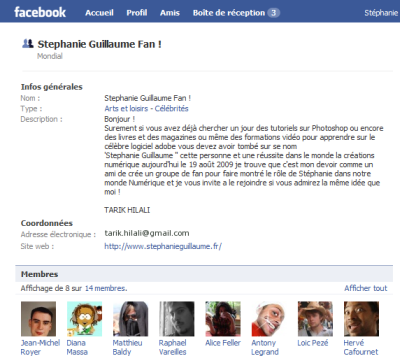The width and height of the screenshot is (400, 363).
Task: Open Jean-Michel Royer's profile picture
Action: pos(38,319)
